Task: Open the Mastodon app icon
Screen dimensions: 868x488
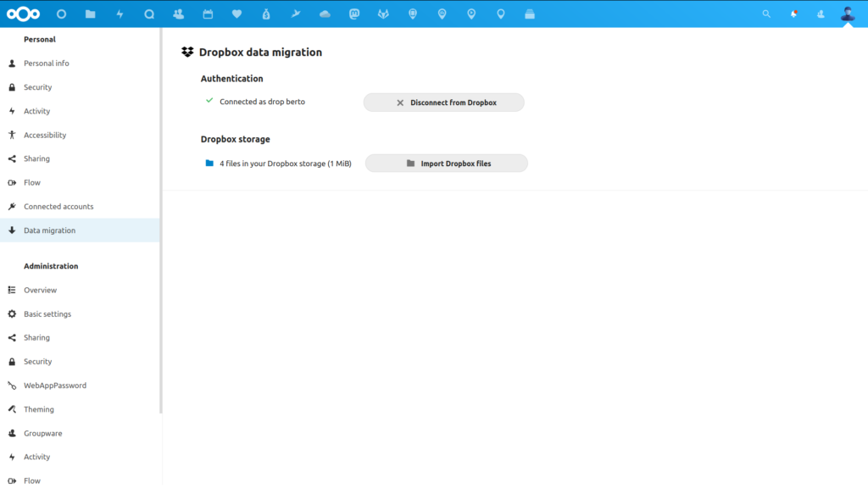Action: [x=354, y=14]
